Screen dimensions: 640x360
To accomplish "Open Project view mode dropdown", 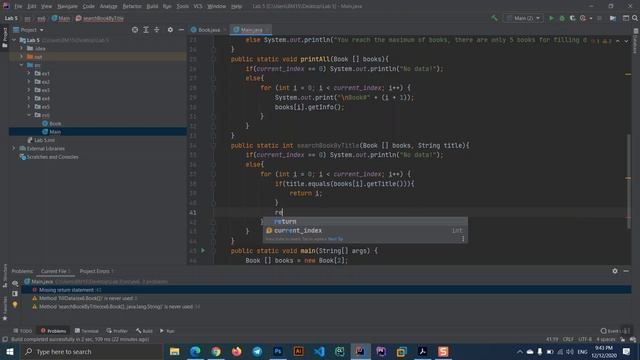I will [28, 30].
